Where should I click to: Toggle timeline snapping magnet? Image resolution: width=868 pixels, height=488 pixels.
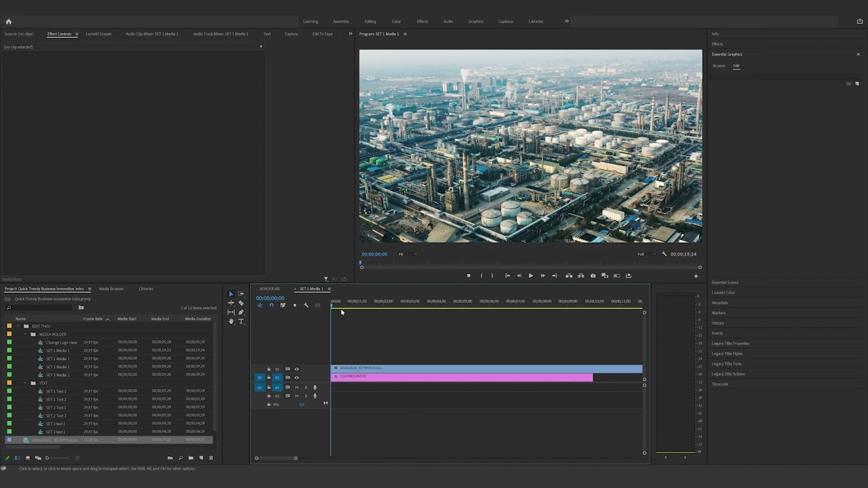tap(271, 306)
